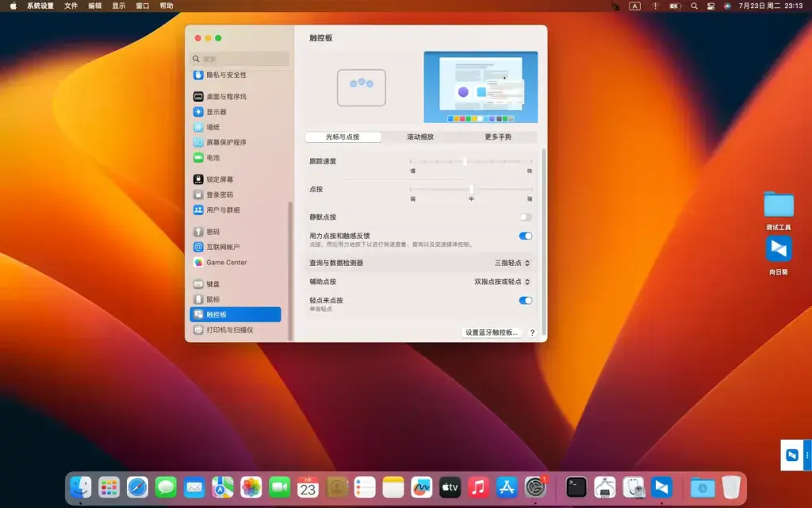Click 设置蓝牙触控板 button
Viewport: 812px width, 508px height.
pos(492,333)
